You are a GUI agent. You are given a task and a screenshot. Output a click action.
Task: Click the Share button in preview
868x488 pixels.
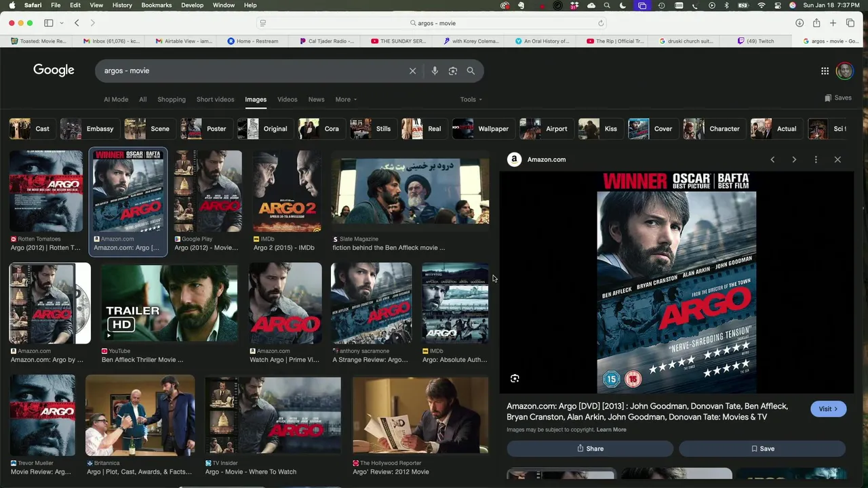(590, 449)
